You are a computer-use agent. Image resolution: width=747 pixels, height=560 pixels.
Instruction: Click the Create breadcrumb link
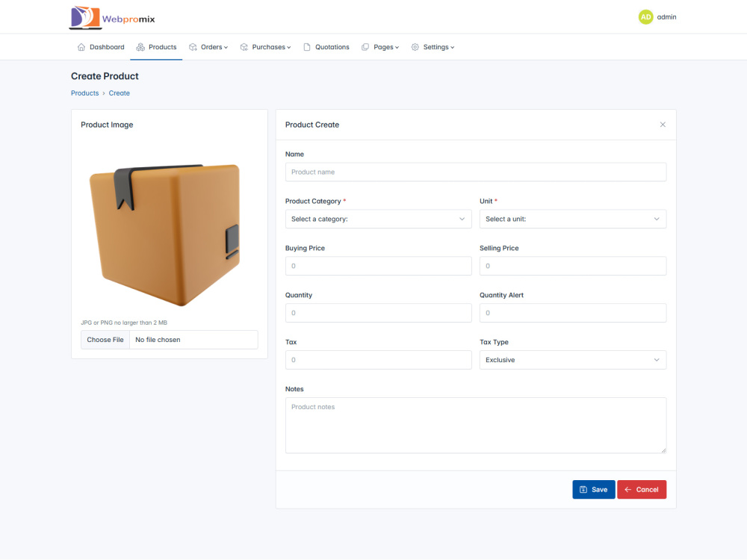coord(119,93)
